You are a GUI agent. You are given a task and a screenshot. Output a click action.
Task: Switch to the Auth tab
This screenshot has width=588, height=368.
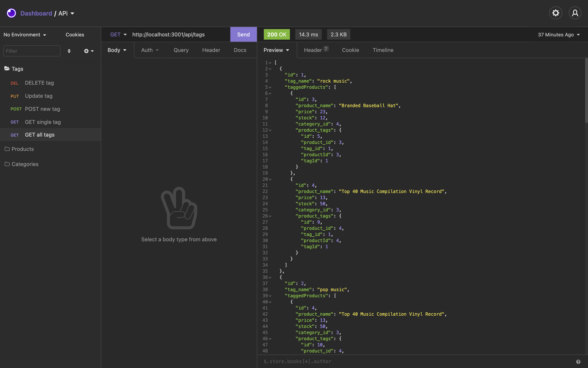[x=150, y=50]
